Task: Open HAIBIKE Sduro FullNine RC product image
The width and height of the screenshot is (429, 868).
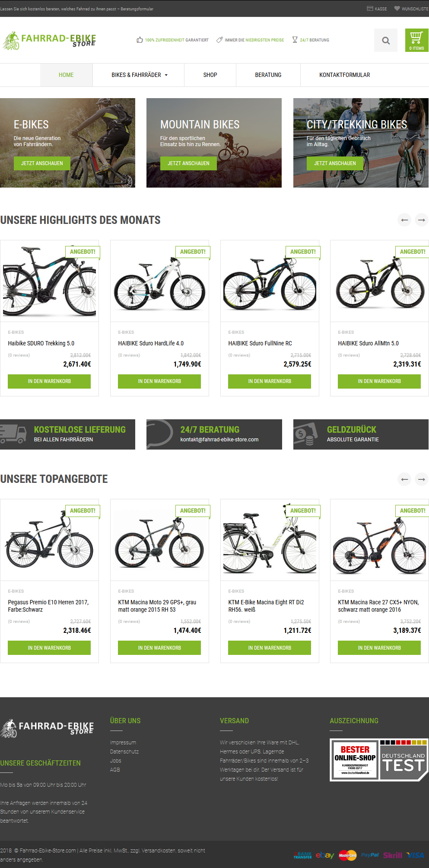Action: point(270,281)
